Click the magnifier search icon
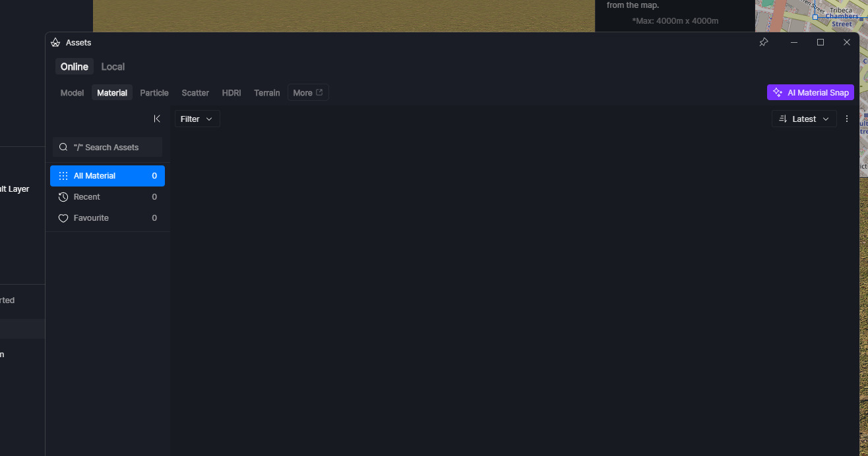This screenshot has width=868, height=456. (x=63, y=147)
